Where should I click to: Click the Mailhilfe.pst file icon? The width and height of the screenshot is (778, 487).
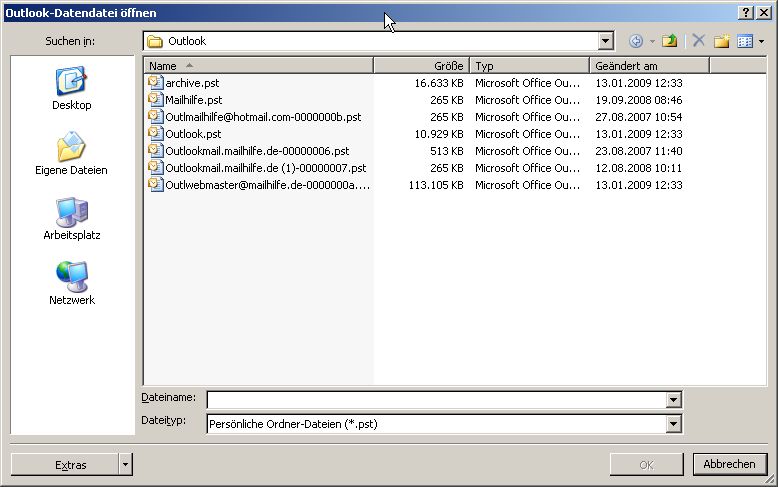pos(155,99)
